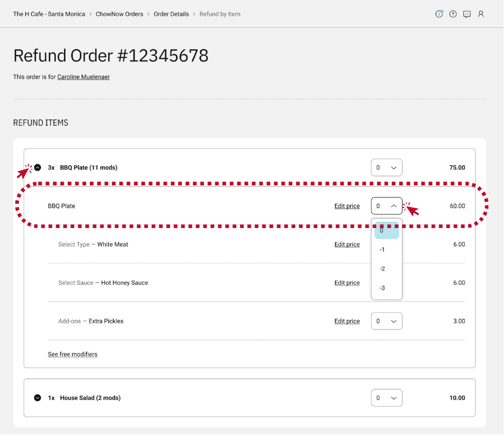Select -1 in the quantity list

click(386, 250)
